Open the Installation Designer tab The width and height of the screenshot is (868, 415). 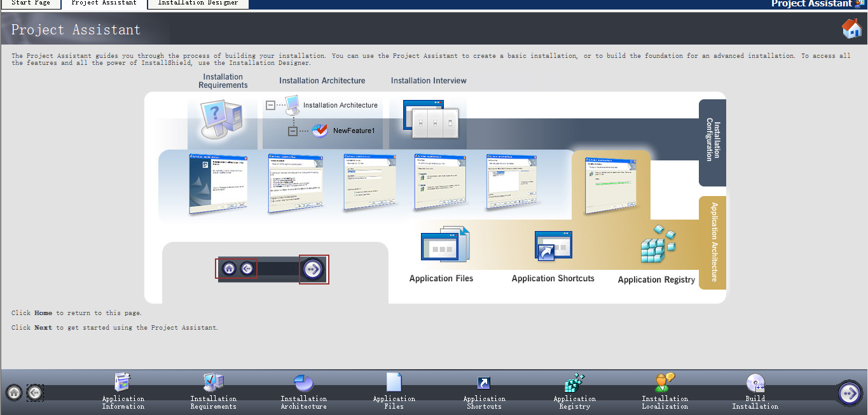point(198,3)
